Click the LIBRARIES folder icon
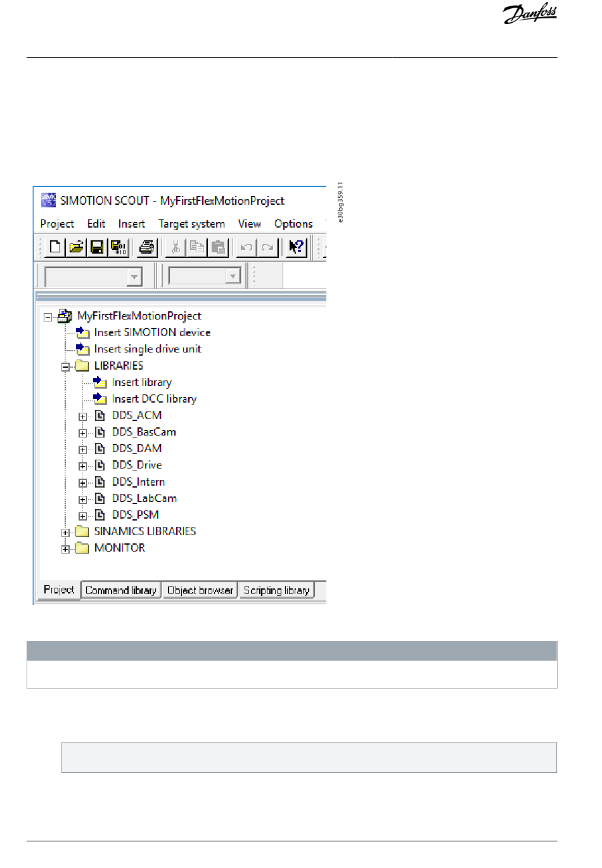Image resolution: width=602 pixels, height=868 pixels. pos(82,365)
